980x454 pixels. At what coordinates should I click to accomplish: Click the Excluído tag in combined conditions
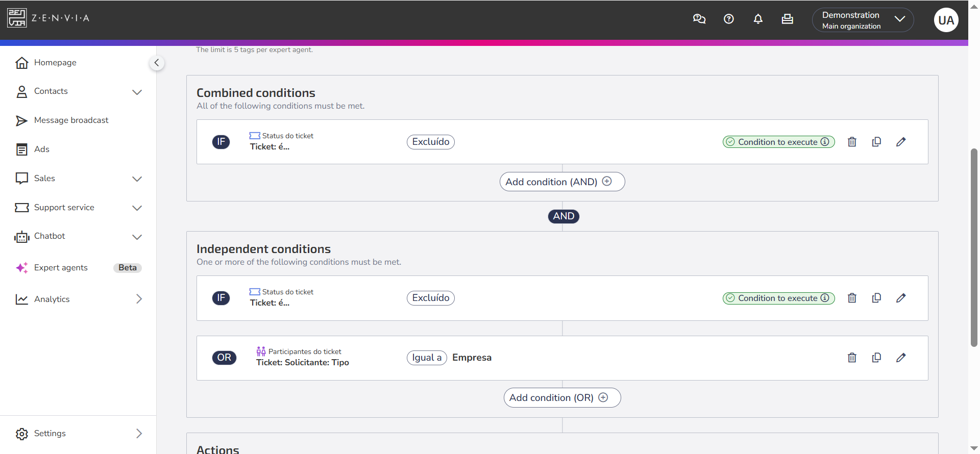[431, 142]
